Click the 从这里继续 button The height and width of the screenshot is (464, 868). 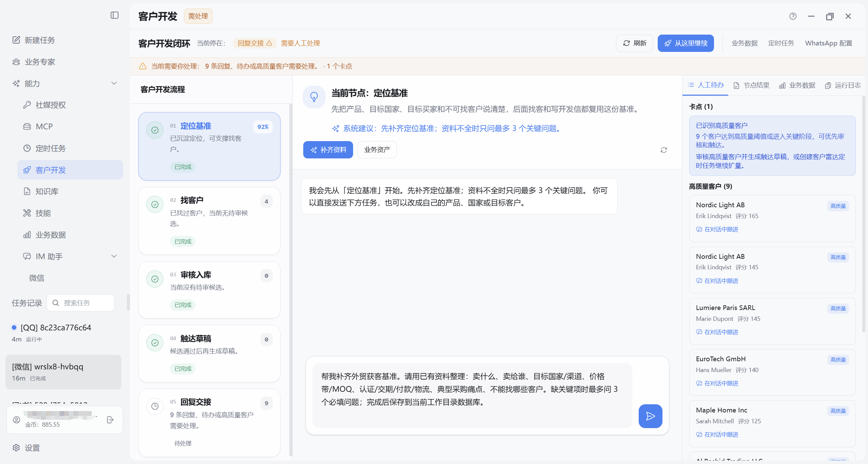pos(686,43)
